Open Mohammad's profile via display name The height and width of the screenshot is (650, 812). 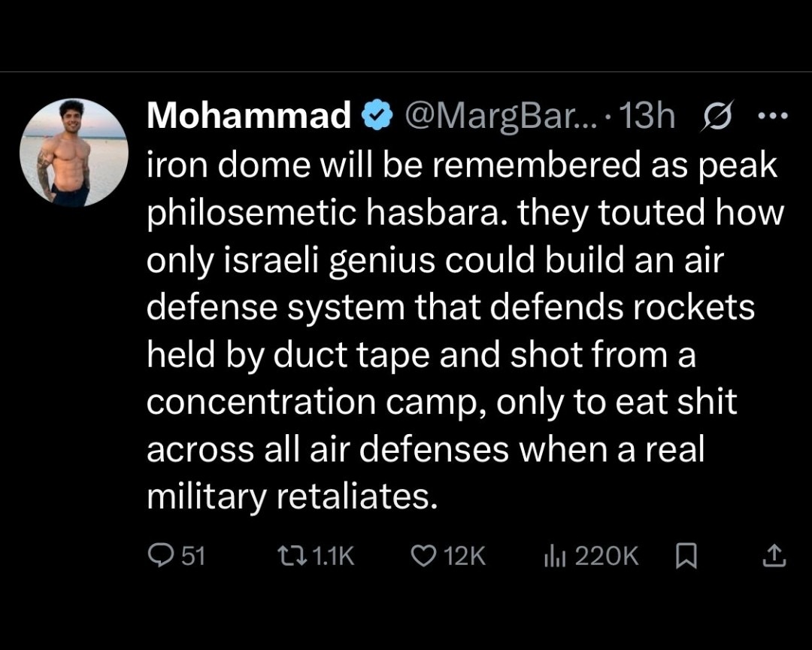point(250,114)
